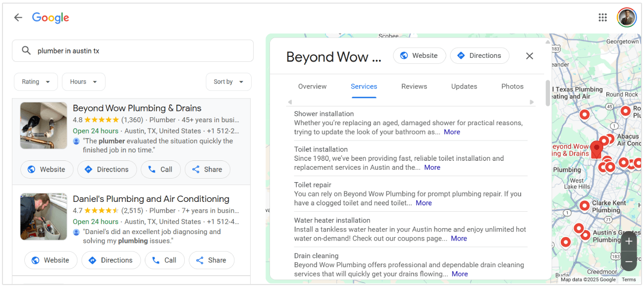644x288 pixels.
Task: Click the Drain cleaning service heading
Action: pyautogui.click(x=316, y=256)
